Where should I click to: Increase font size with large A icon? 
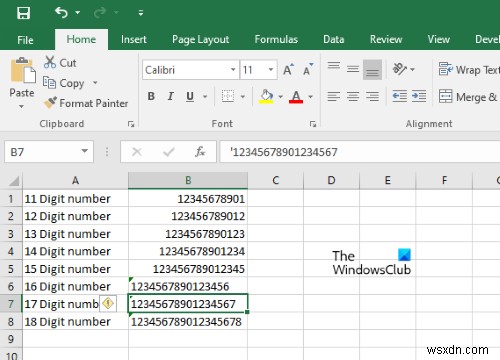click(x=289, y=70)
